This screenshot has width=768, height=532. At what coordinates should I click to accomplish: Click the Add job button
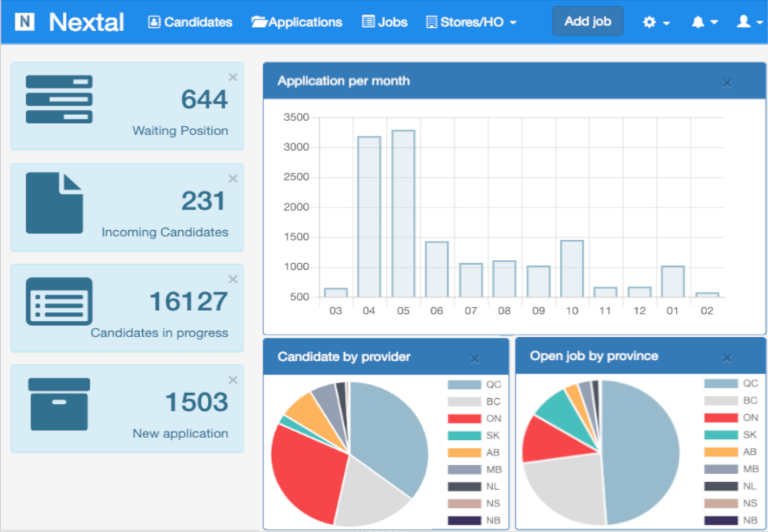tap(588, 22)
